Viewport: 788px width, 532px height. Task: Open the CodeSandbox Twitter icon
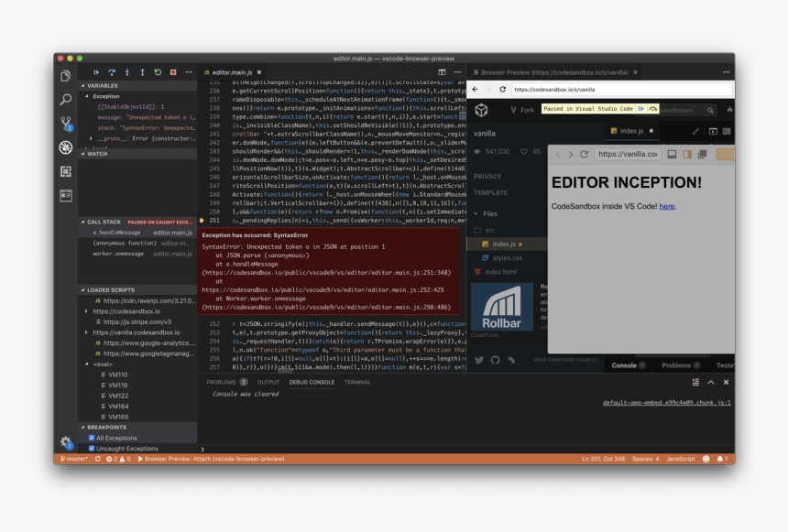pos(479,360)
